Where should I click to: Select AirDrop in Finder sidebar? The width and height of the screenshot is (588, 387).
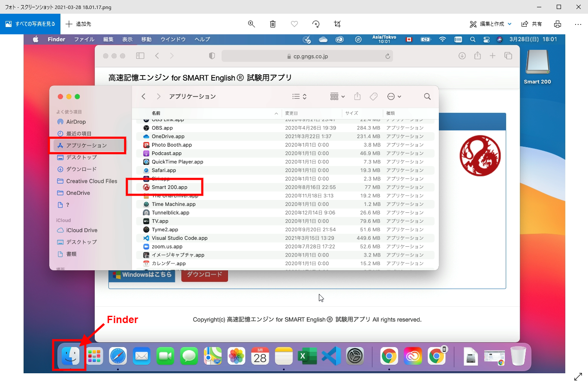coord(76,122)
